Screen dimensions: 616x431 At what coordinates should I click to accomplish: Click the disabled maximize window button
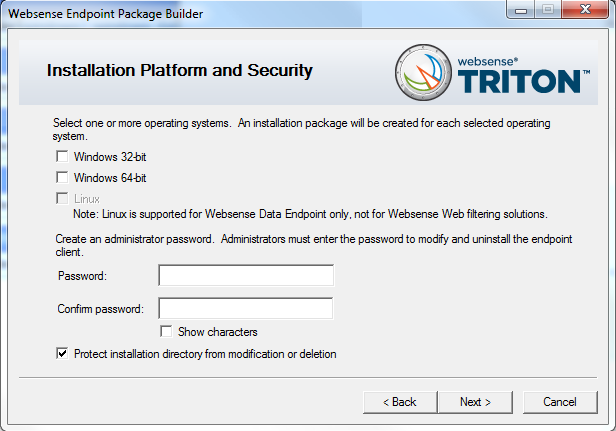548,9
